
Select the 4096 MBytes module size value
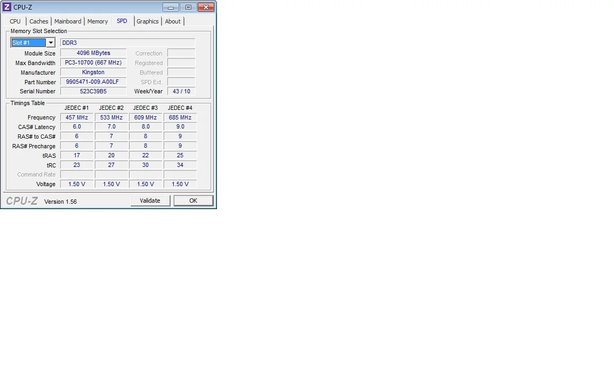[x=93, y=53]
